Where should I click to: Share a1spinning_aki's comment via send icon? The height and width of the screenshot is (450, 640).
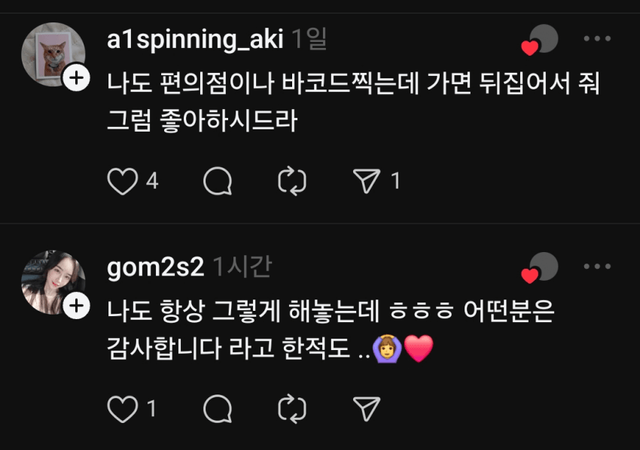click(367, 181)
